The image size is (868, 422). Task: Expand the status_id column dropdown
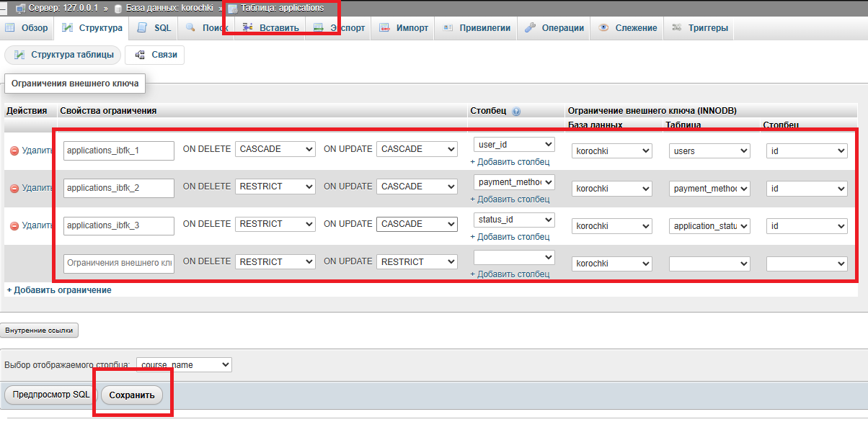[514, 219]
